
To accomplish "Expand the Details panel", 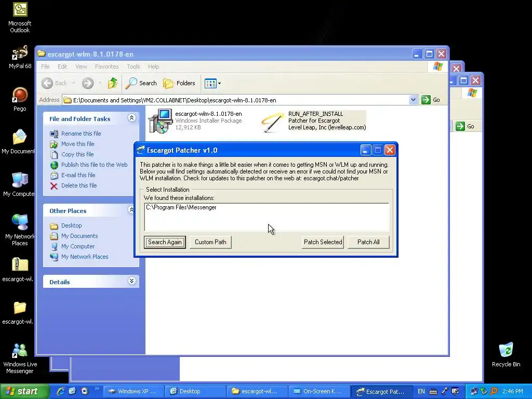I will [x=131, y=281].
